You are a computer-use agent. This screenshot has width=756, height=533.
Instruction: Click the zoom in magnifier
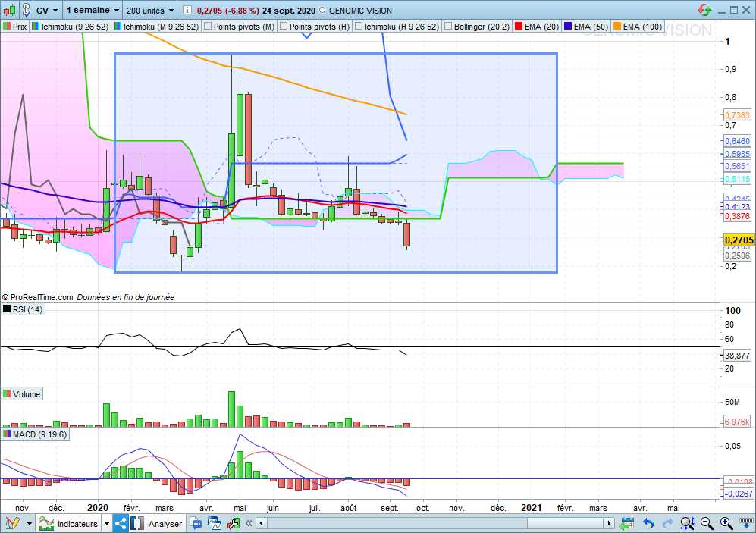(x=726, y=523)
